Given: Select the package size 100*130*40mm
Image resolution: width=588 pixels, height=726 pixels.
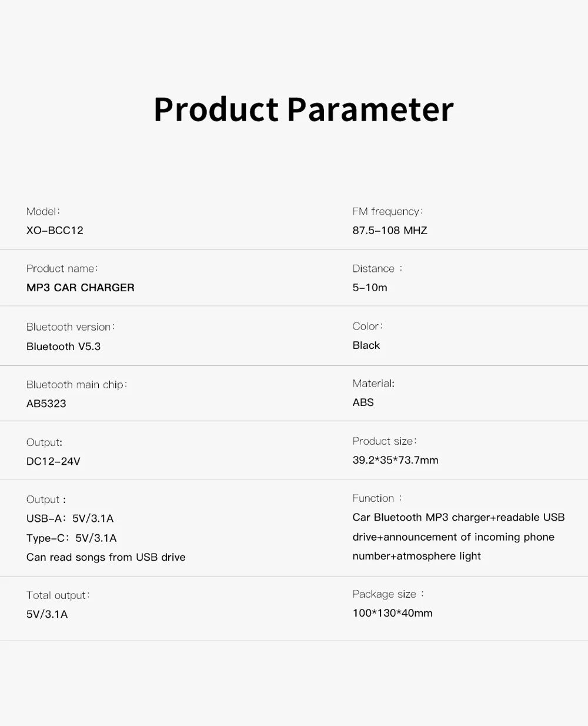Looking at the screenshot, I should tap(392, 613).
